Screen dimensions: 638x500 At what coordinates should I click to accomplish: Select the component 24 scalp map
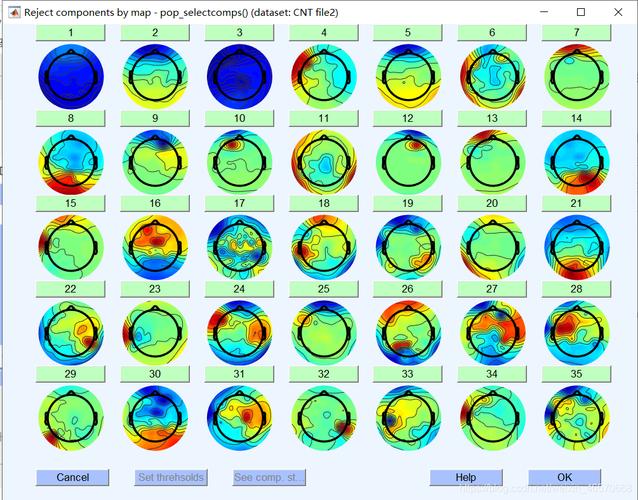239,333
